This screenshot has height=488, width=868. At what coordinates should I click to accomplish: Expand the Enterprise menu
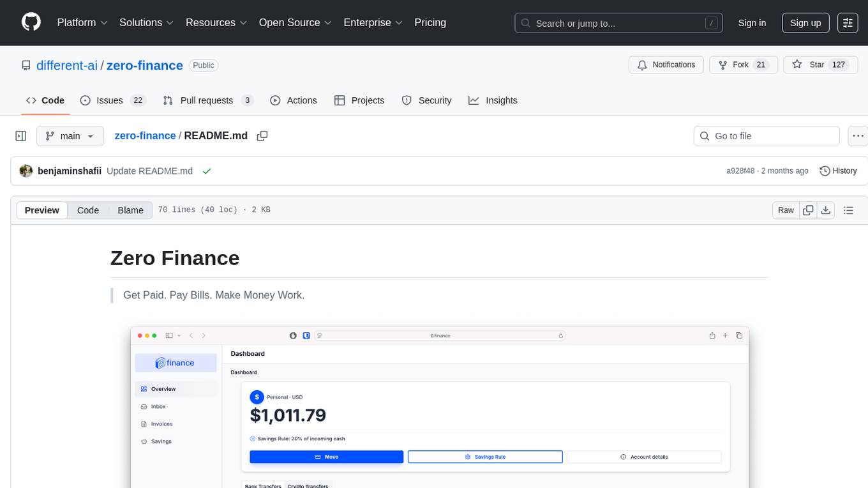pos(373,22)
